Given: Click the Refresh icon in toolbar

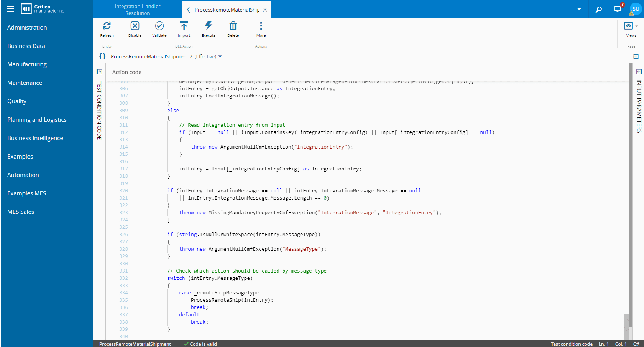Looking at the screenshot, I should pyautogui.click(x=107, y=26).
